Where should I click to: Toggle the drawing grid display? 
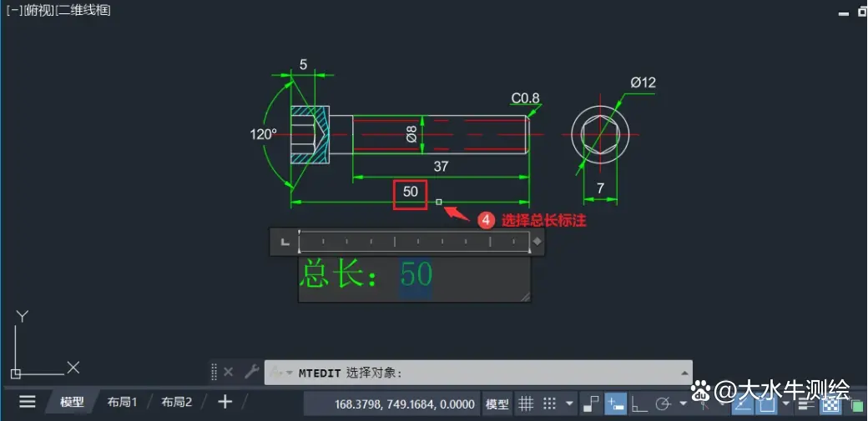526,403
